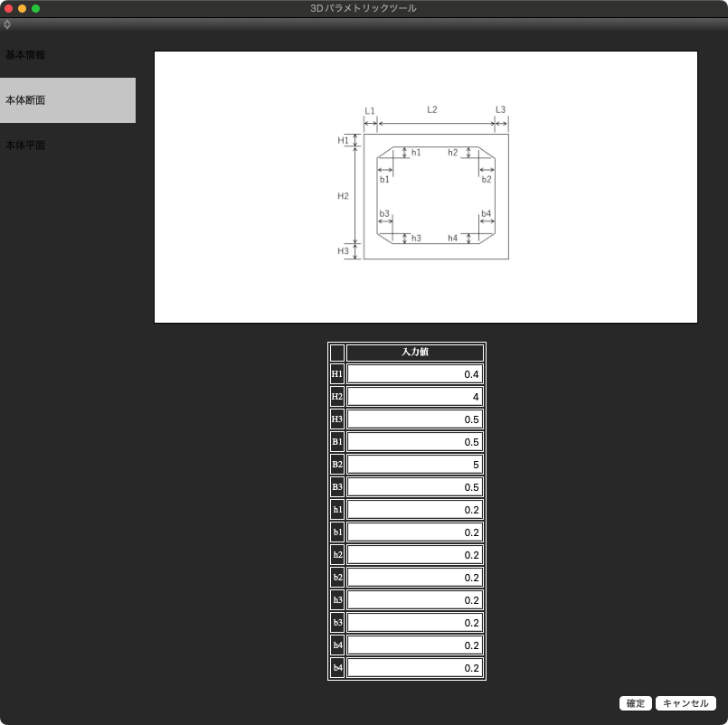This screenshot has height=725, width=728.
Task: Click the b4 input field
Action: [x=415, y=668]
